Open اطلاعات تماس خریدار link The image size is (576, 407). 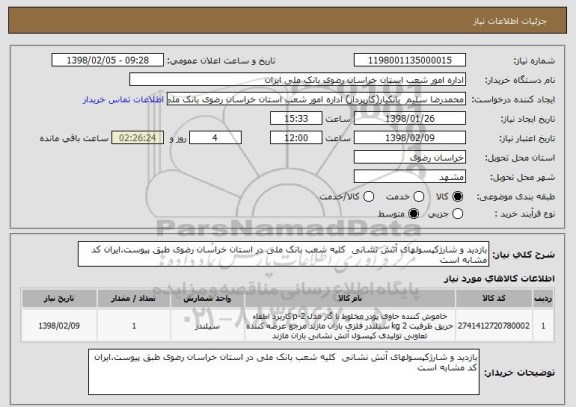pyautogui.click(x=123, y=100)
